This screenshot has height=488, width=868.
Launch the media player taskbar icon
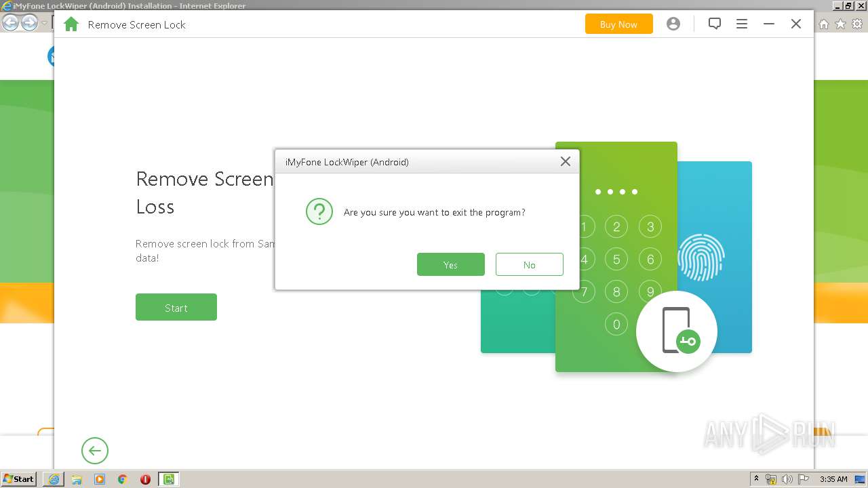point(100,479)
